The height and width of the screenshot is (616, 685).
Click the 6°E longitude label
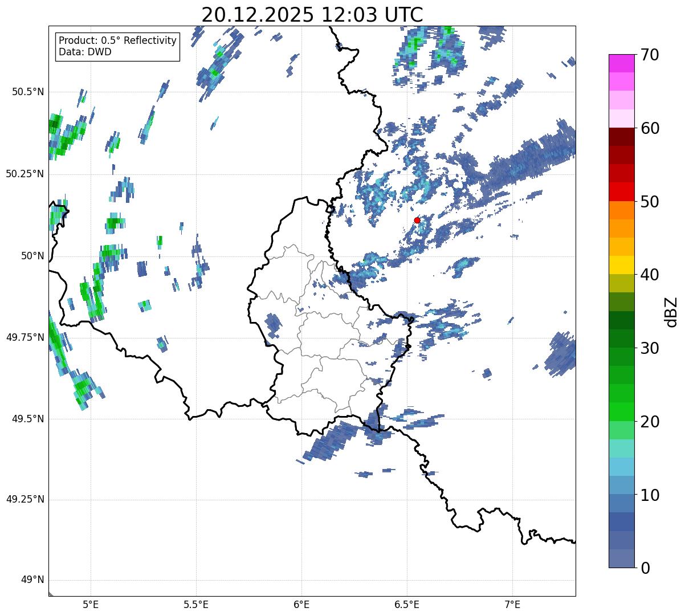(x=301, y=605)
